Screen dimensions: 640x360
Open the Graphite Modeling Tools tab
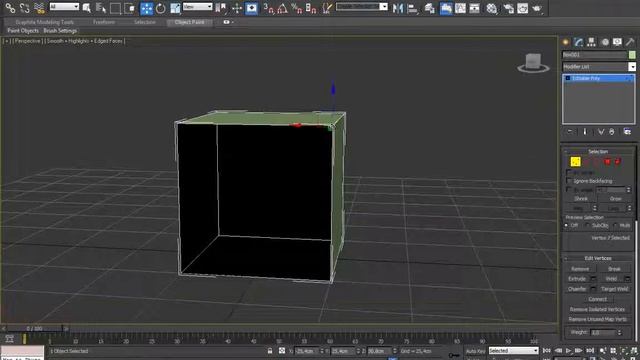coord(45,22)
